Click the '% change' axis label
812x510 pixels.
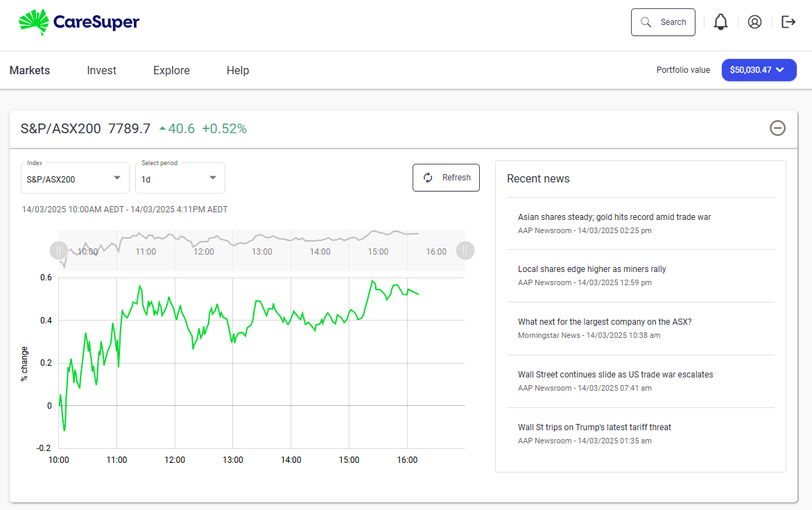[x=24, y=364]
